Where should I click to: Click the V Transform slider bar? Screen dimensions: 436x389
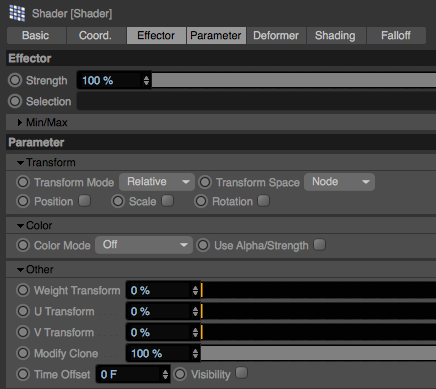click(x=318, y=332)
